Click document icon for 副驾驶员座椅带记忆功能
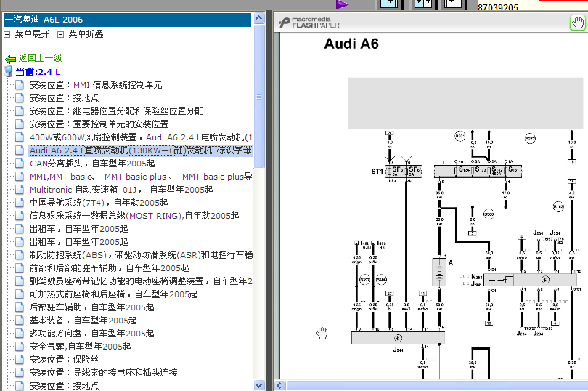This screenshot has height=391, width=588. 20,281
